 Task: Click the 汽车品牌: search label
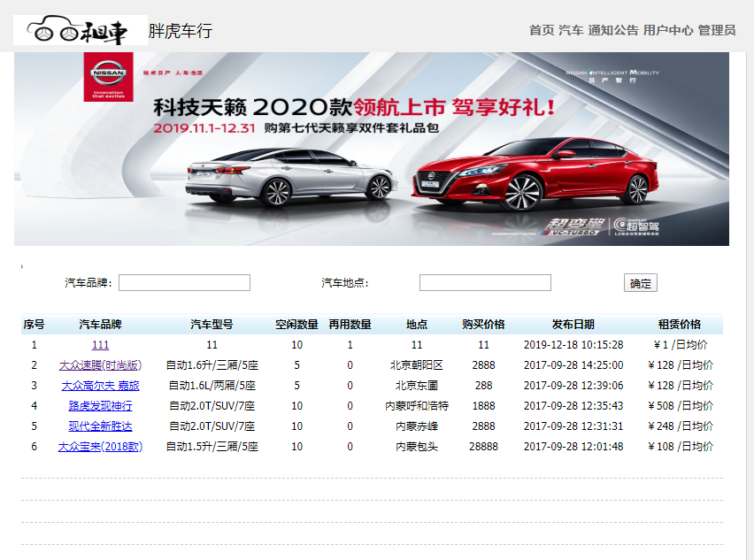click(x=88, y=282)
